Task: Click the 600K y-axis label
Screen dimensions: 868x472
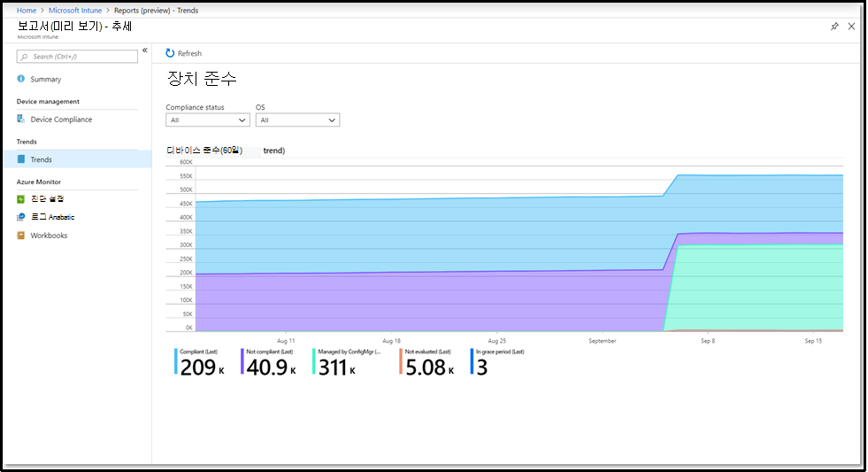Action: coord(186,162)
